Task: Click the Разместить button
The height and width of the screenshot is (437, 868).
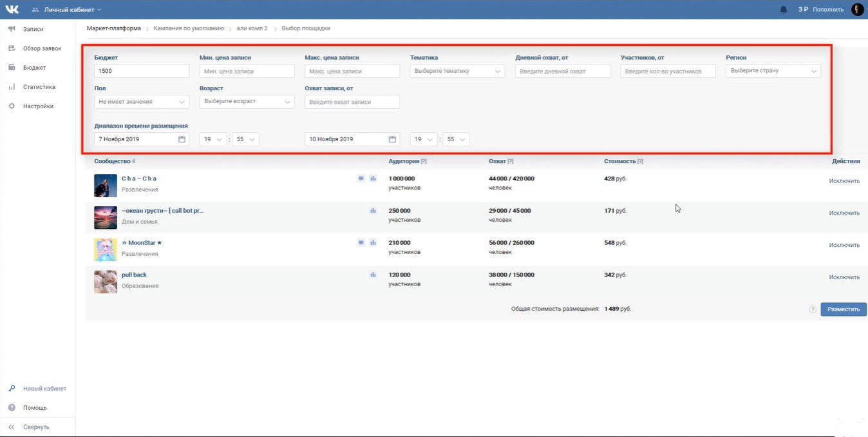Action: (843, 309)
